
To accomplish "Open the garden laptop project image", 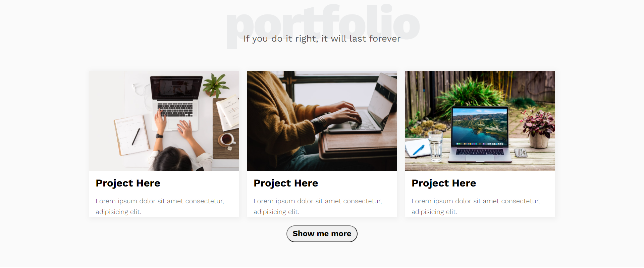I will tap(480, 121).
